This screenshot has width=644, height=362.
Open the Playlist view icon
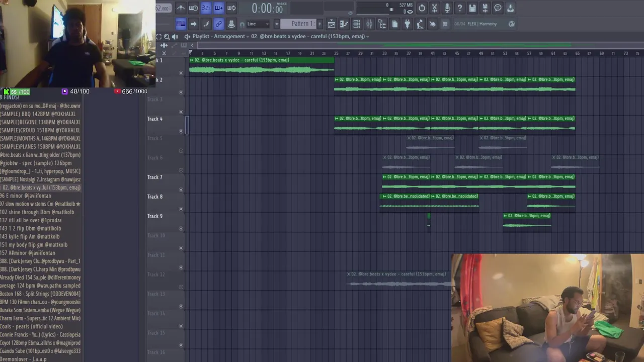[x=332, y=24]
